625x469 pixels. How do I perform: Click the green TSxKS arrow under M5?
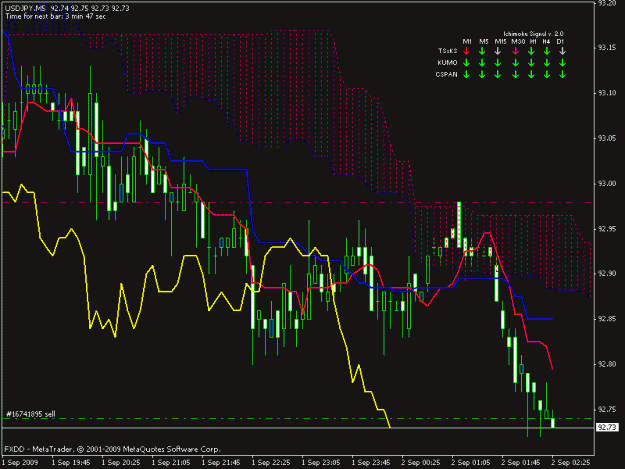[x=482, y=51]
